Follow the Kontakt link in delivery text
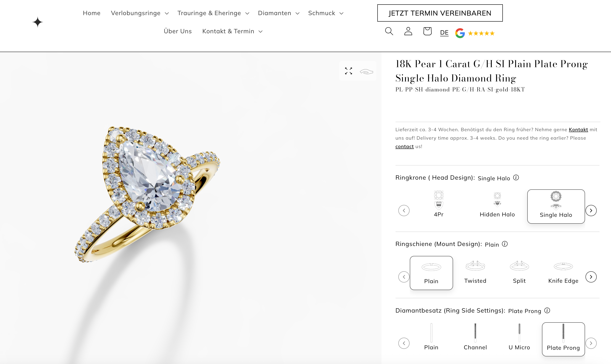The height and width of the screenshot is (364, 611). pos(578,129)
